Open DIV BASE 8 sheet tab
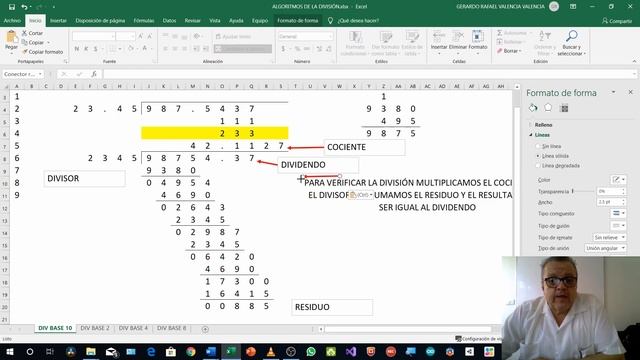This screenshot has width=640, height=360. tap(171, 328)
